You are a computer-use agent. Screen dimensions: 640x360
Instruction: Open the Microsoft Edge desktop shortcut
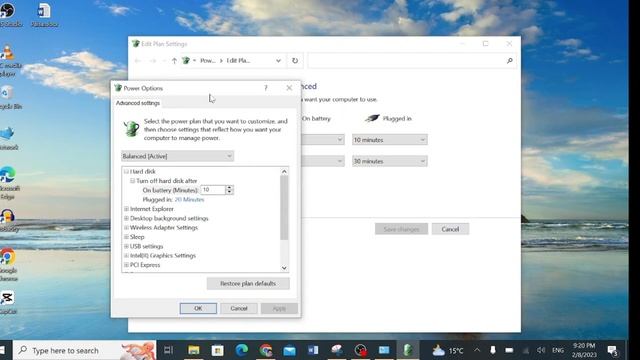coord(8,183)
